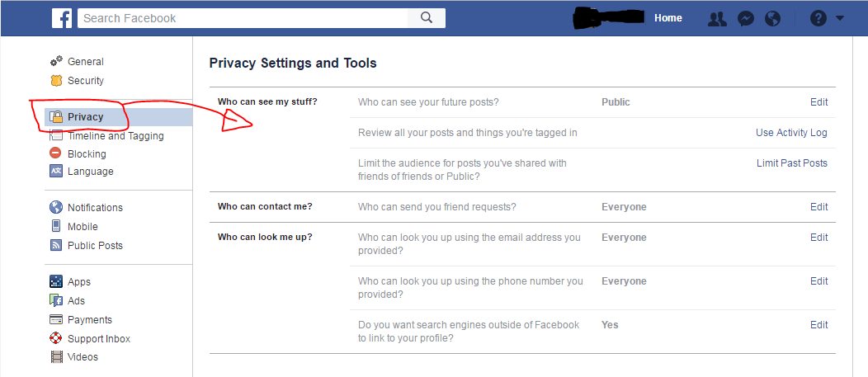Click the Notifications globe sidebar icon
The height and width of the screenshot is (377, 868).
56,208
